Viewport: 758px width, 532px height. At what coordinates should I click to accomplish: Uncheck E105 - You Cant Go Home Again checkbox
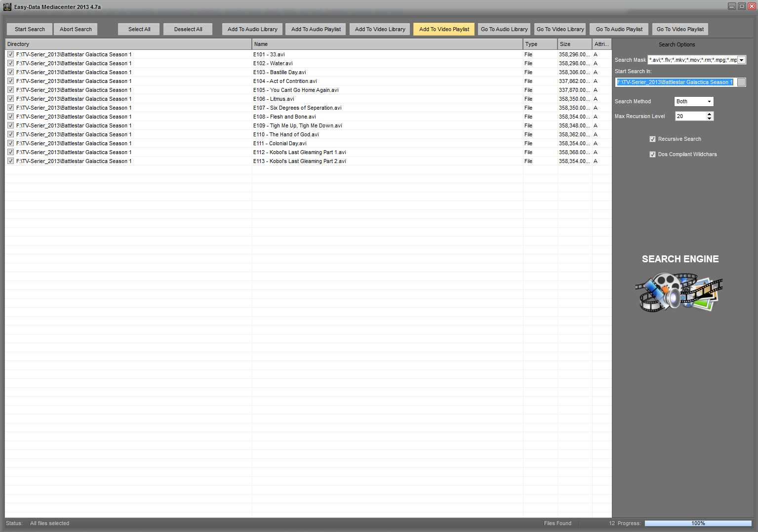(10, 90)
